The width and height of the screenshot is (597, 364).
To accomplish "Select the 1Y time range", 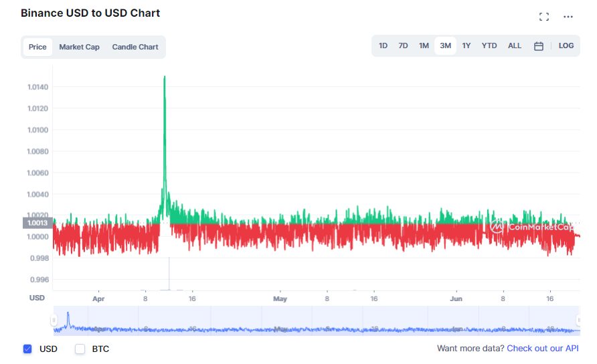I will 466,45.
